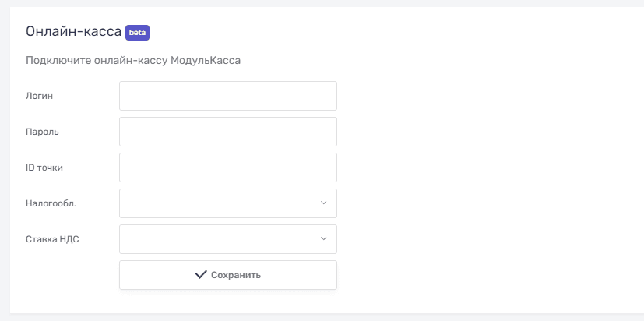
Task: Click the chevron arrow in Налогообл. field
Action: (x=324, y=203)
